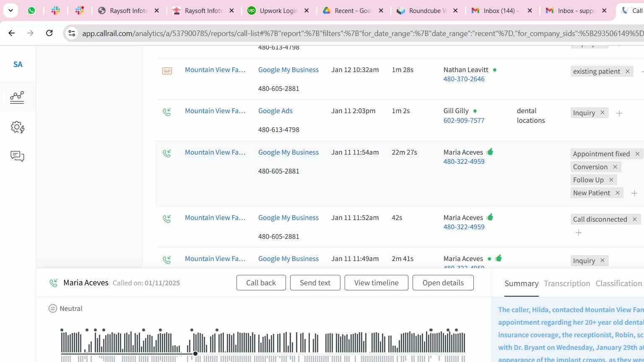Open Google Ads source link
This screenshot has height=362, width=644.
pyautogui.click(x=275, y=111)
